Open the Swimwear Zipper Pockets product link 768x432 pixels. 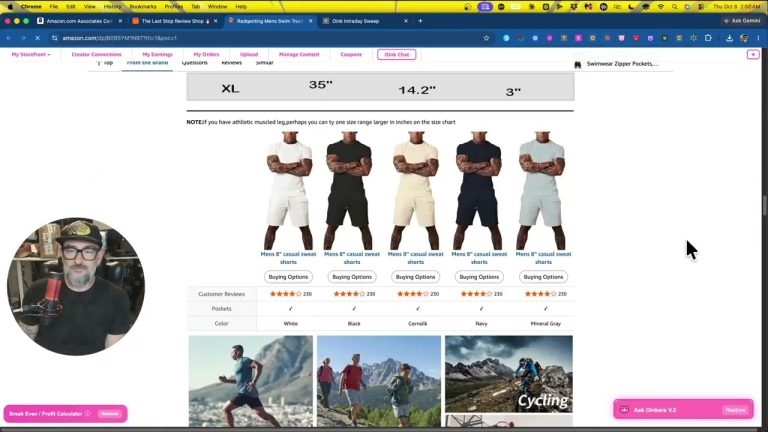[x=623, y=64]
